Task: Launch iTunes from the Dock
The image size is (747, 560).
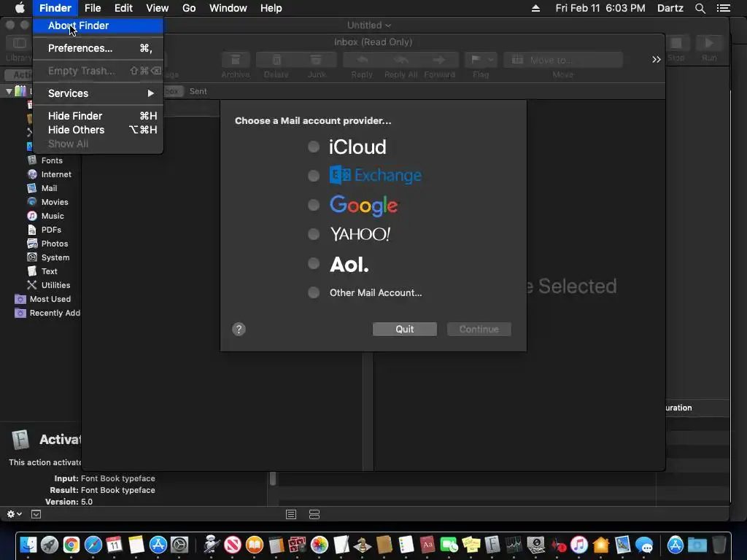Action: tap(579, 544)
